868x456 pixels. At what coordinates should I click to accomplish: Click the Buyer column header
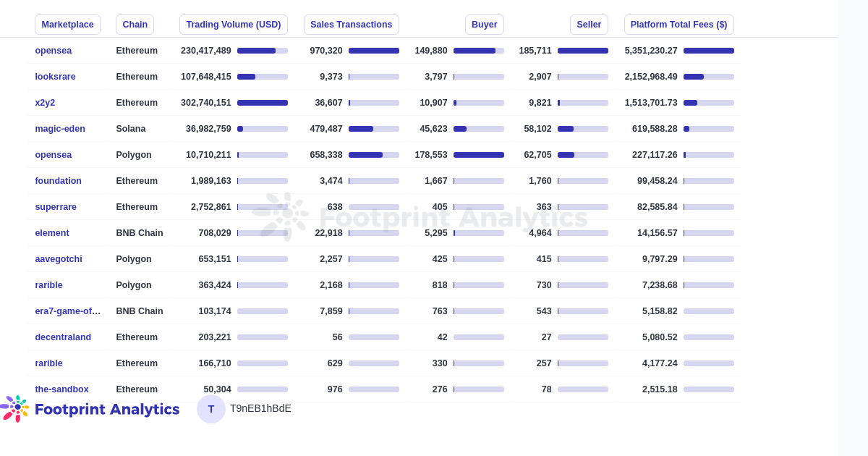coord(485,25)
